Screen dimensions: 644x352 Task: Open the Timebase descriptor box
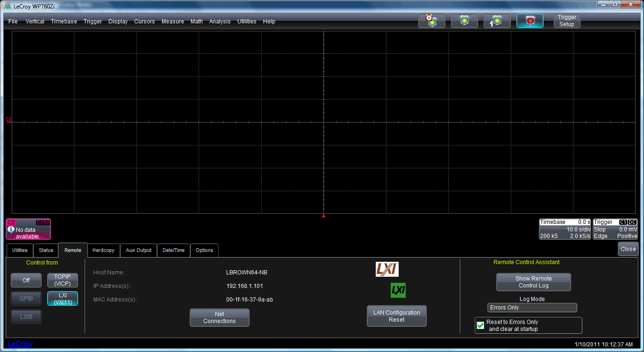[565, 229]
